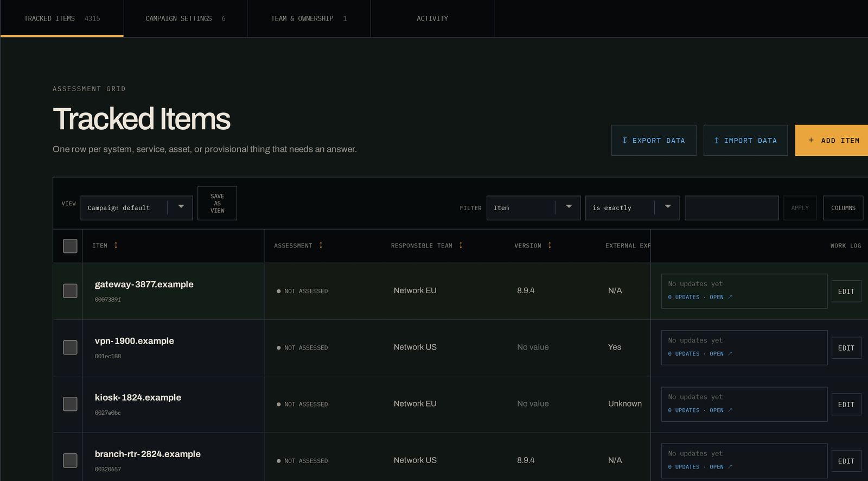
Task: Click the Work Log column header
Action: tap(845, 246)
